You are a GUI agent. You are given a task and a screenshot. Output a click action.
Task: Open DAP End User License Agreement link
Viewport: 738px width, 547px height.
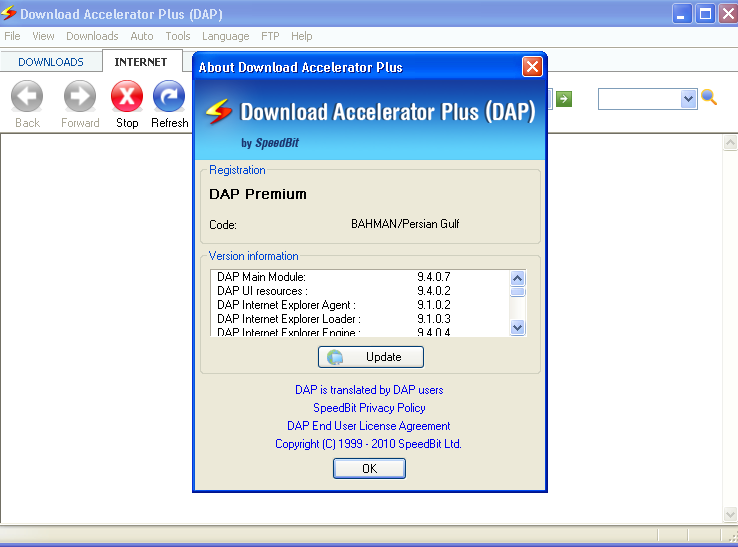369,426
